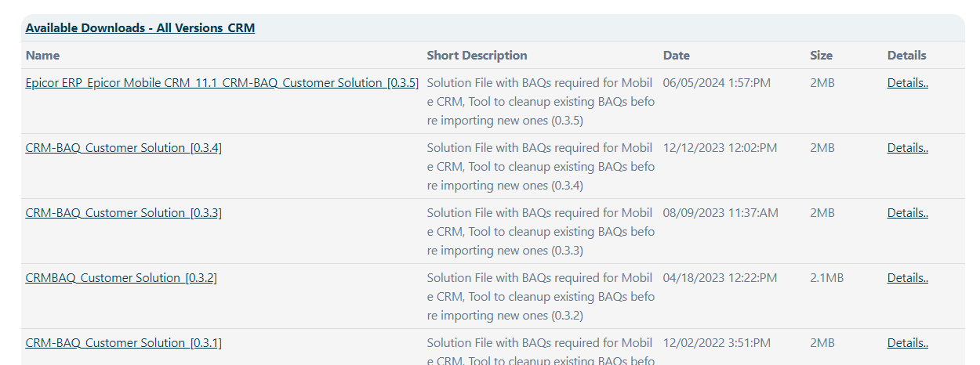
Task: Select the 2.1MB size cell
Action: [x=827, y=277]
